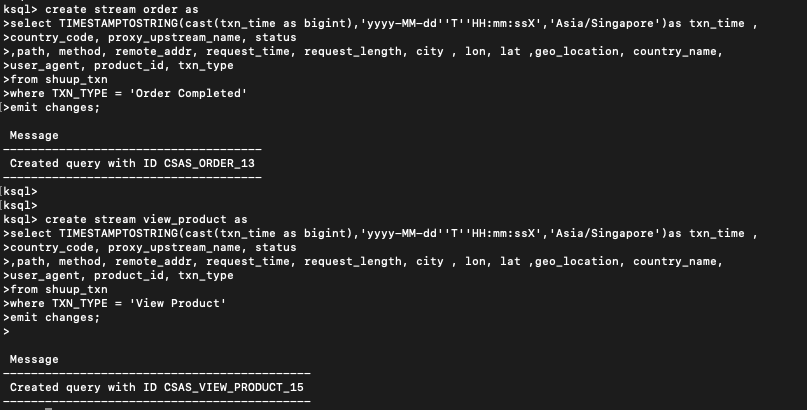This screenshot has height=410, width=807.
Task: Click the CSAS_VIEW_PRODUCT_15 query ID text
Action: [x=234, y=387]
